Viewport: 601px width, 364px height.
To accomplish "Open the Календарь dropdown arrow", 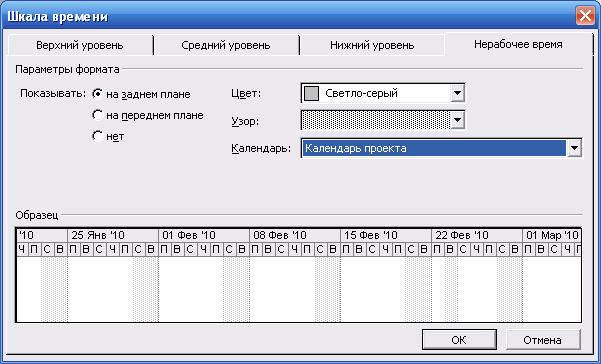I will 574,148.
